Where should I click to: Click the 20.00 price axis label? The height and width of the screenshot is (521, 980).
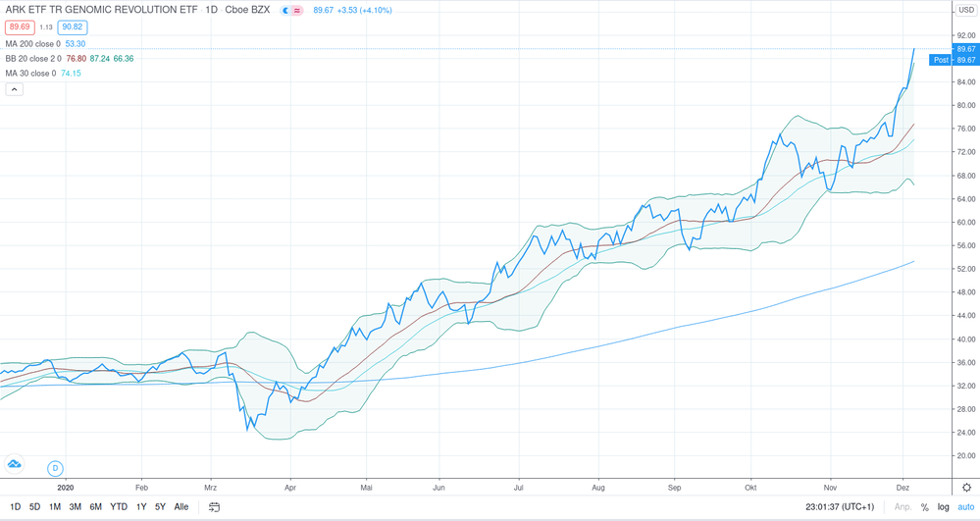pos(965,456)
